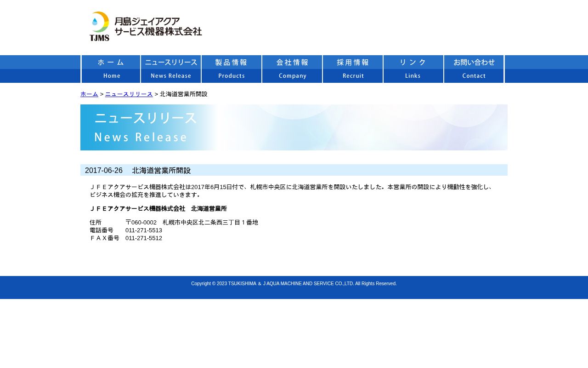588x368 pixels.
Task: Click the ホーム breadcrumb link
Action: point(89,94)
